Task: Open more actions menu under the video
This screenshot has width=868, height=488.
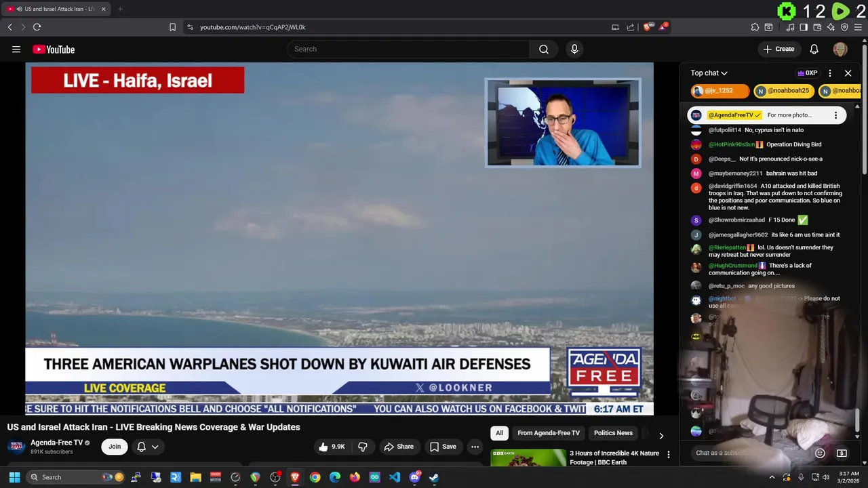Action: (x=475, y=447)
